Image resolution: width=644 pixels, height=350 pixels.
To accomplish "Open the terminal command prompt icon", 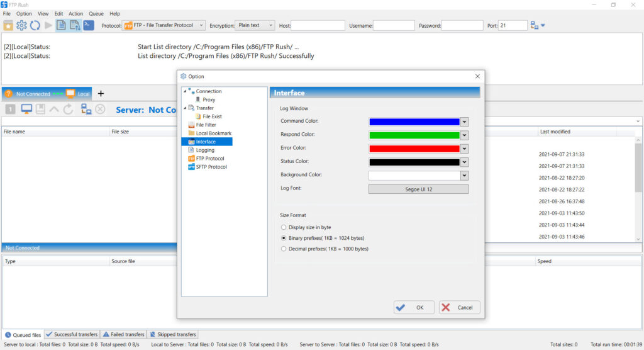I will pos(88,25).
